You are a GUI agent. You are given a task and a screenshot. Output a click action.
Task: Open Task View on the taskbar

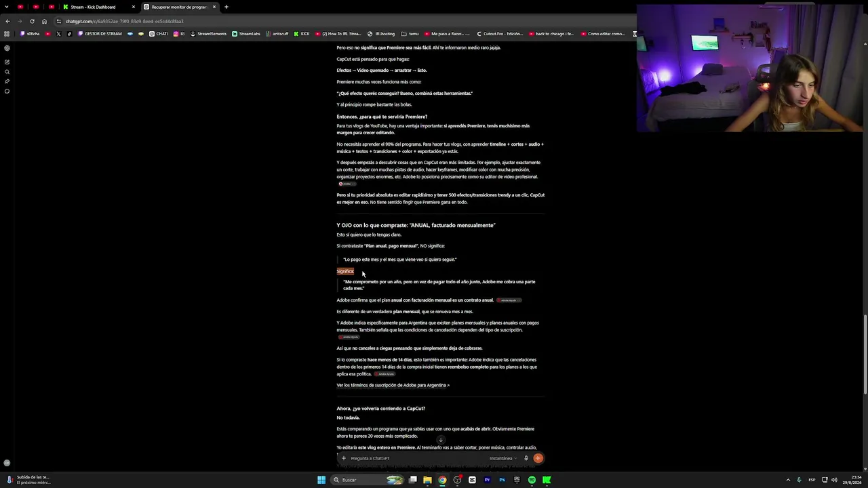(412, 480)
